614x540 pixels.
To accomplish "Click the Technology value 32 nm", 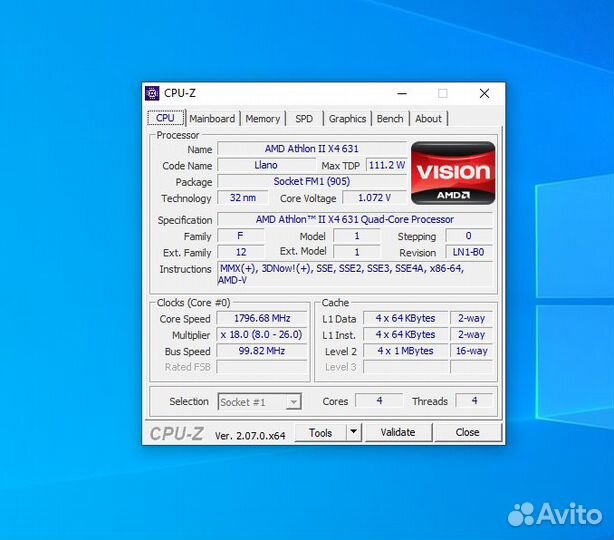I will [243, 198].
